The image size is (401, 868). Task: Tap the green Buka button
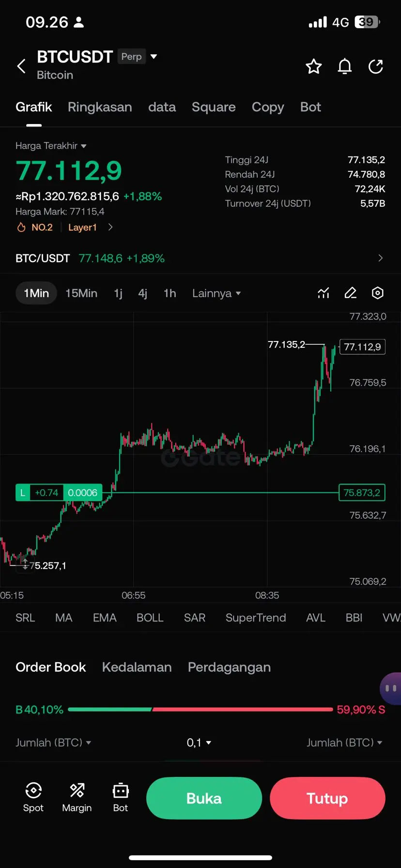click(x=204, y=798)
